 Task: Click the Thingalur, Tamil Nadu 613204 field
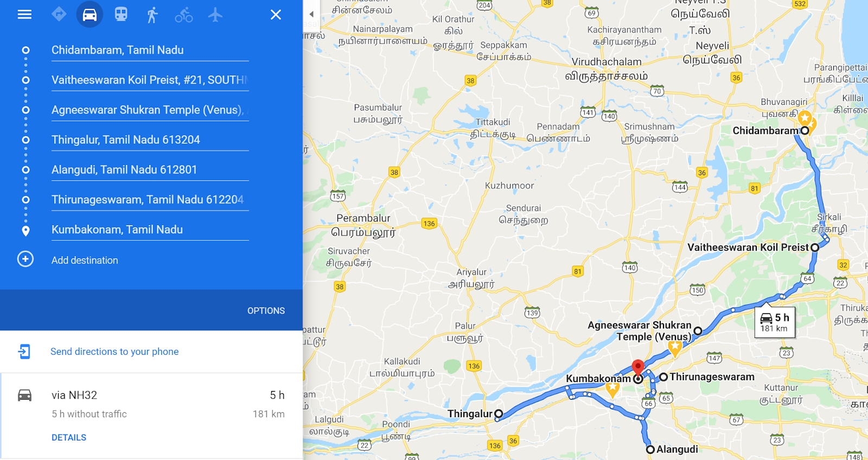(150, 140)
